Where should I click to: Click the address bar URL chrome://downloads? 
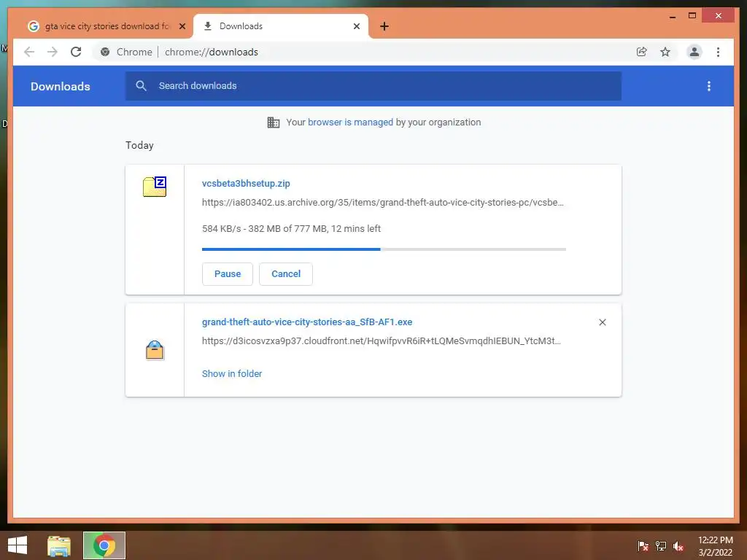[x=212, y=52]
